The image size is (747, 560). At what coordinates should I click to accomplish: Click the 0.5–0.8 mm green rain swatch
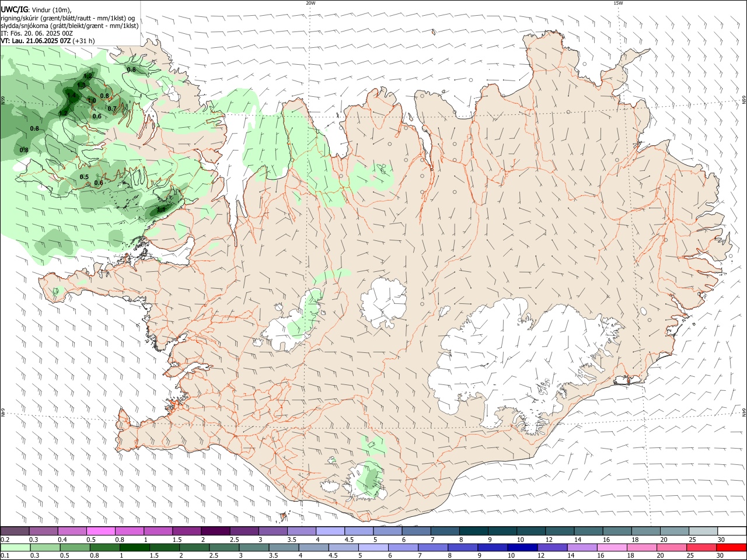point(75,547)
